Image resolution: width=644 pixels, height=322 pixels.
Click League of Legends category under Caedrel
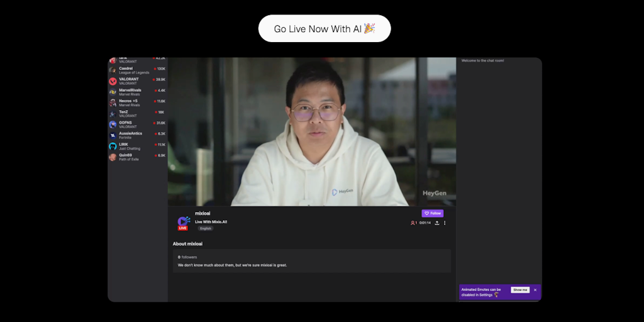tap(134, 73)
